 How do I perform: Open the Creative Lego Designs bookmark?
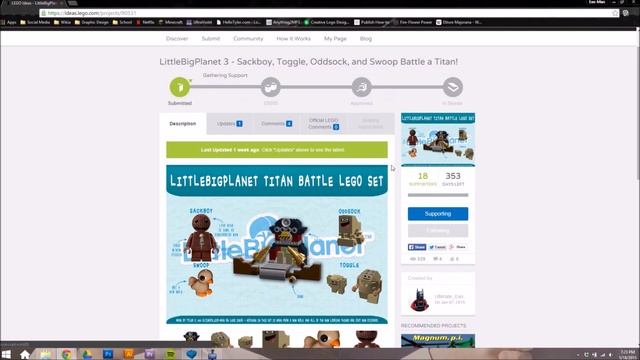pos(327,22)
